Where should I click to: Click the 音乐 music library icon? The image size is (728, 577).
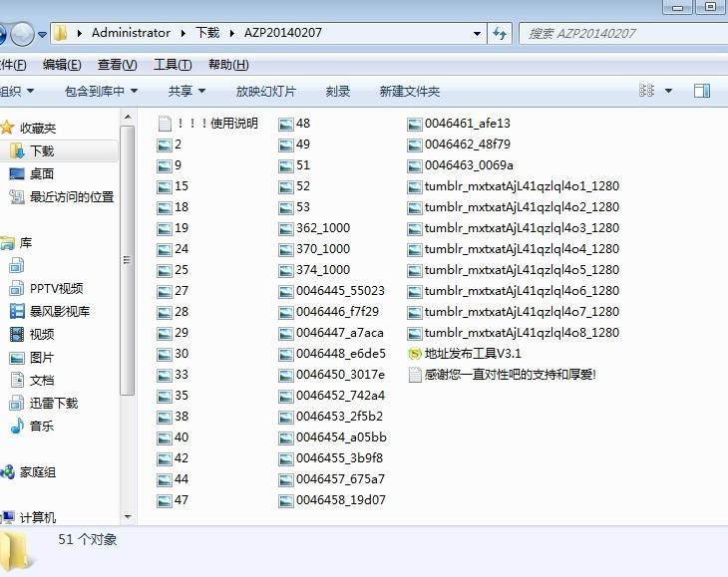pos(17,427)
